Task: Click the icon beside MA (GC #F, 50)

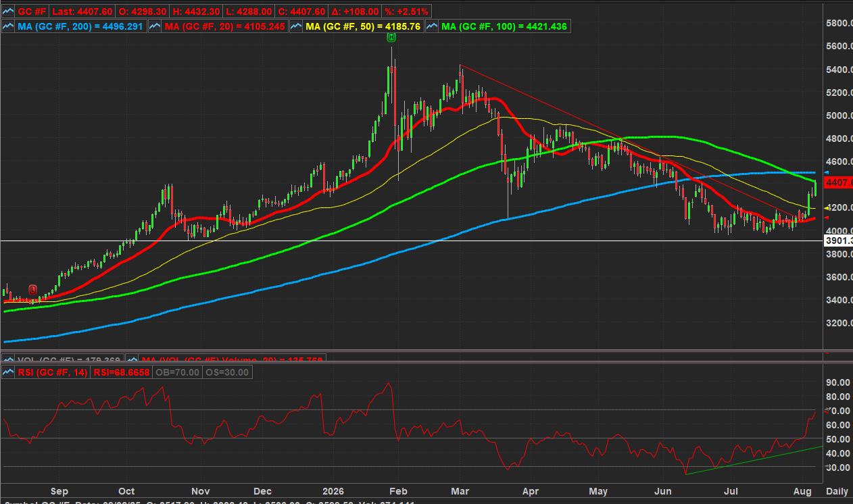Action: 296,26
